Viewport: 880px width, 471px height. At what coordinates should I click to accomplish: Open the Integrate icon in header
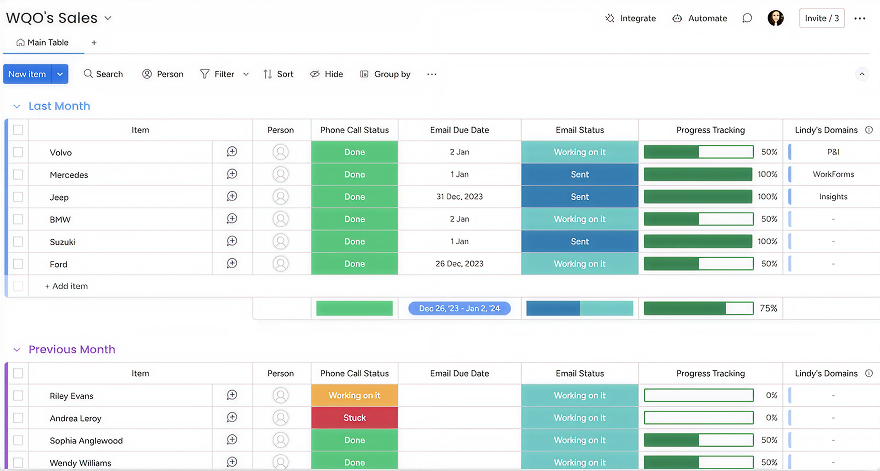(x=610, y=18)
